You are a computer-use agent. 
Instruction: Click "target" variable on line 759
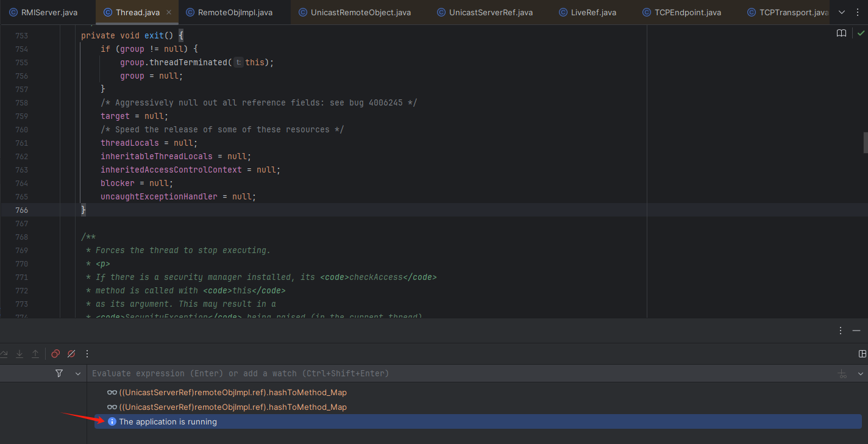tap(115, 116)
